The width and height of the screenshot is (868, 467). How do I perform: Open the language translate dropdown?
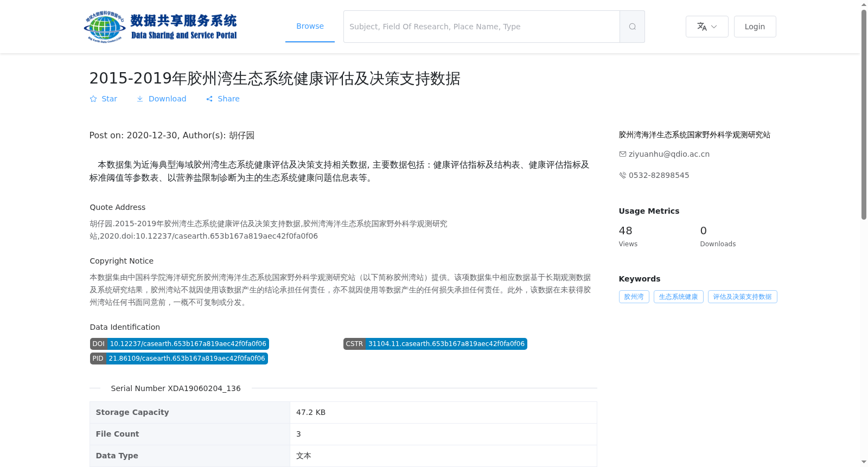707,27
